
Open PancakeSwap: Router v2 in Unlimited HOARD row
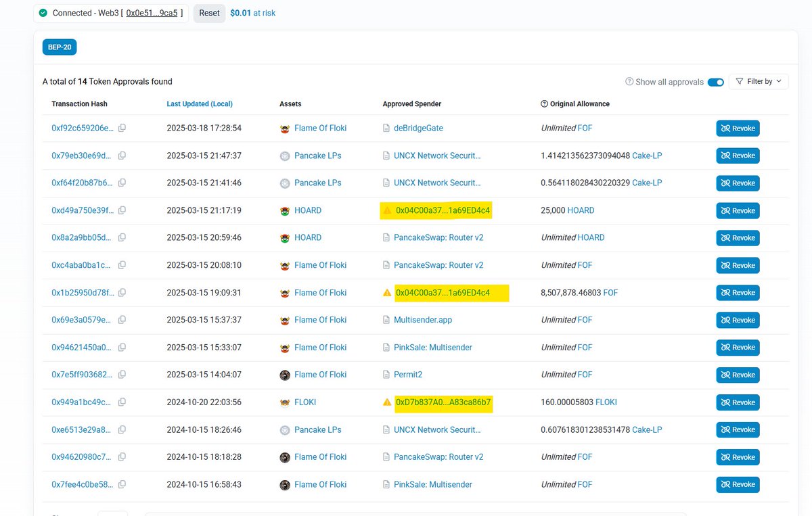[x=438, y=237]
